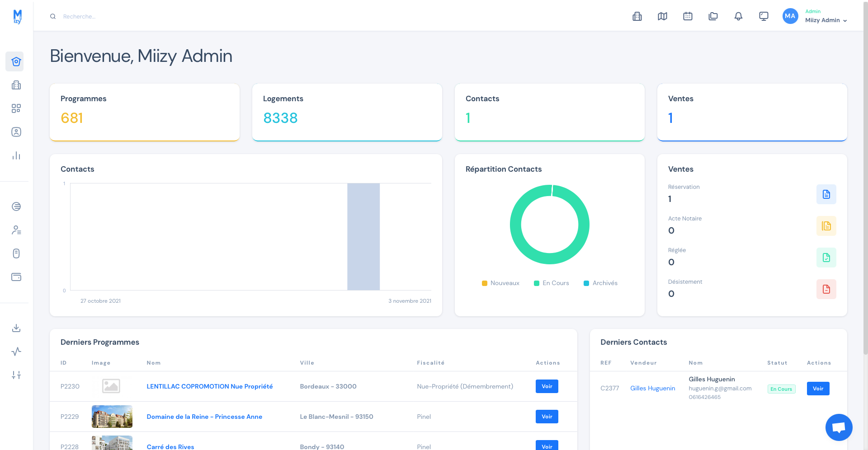Open the download sidebar icon
This screenshot has width=868, height=450.
(x=16, y=328)
